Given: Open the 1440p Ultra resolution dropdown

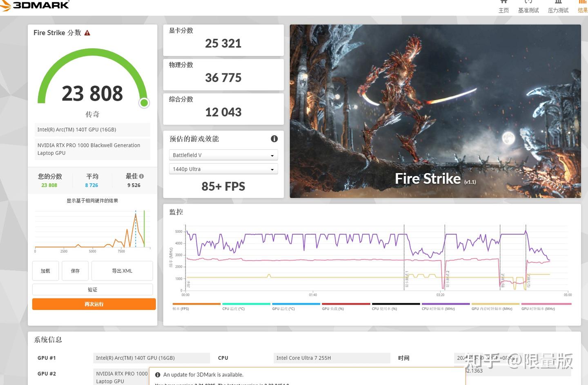Looking at the screenshot, I should pos(223,169).
